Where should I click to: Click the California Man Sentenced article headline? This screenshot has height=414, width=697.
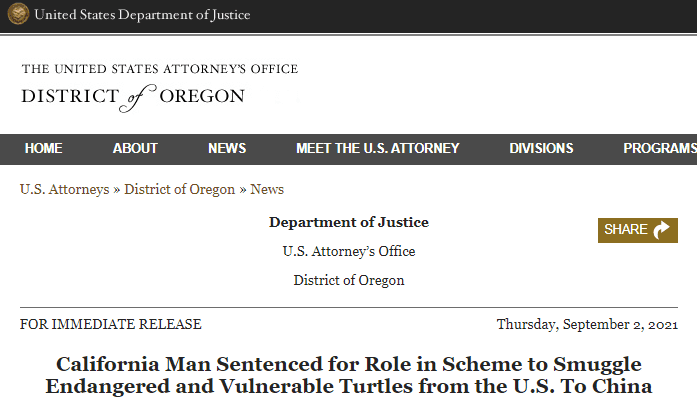point(349,375)
